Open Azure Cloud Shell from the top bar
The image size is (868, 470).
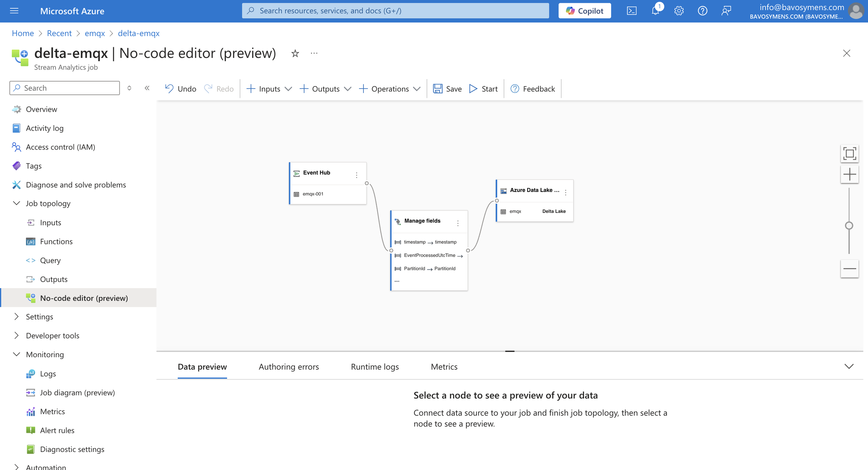coord(632,10)
